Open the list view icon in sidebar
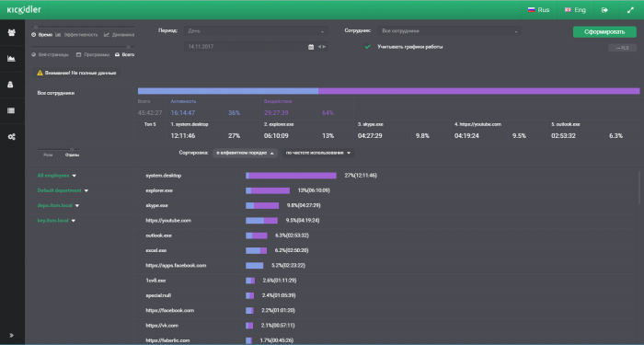Image resolution: width=644 pixels, height=345 pixels. (x=11, y=110)
